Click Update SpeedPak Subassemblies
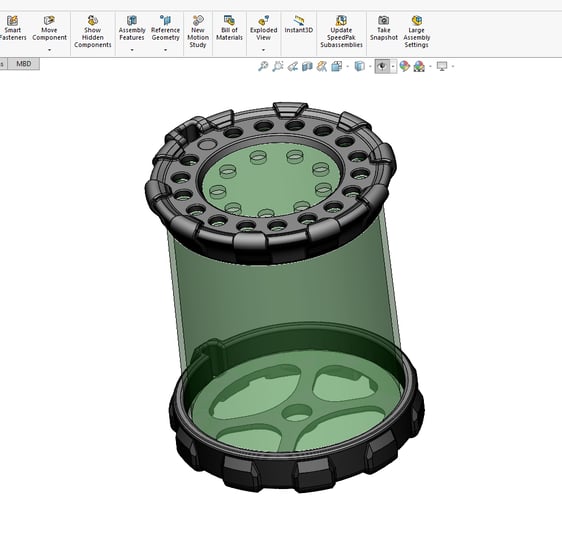Screen dimensions: 562x536 coord(341,32)
